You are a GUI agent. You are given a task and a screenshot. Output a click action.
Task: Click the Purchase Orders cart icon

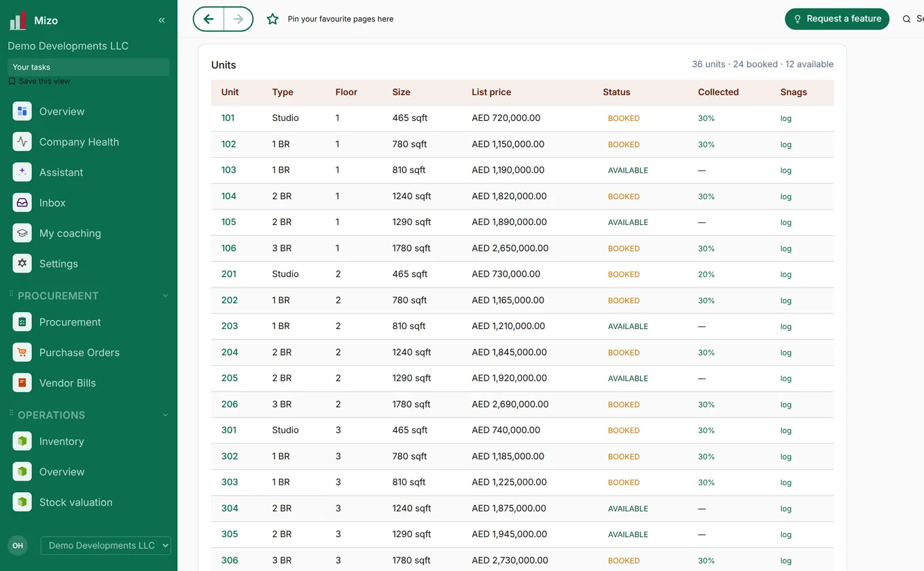click(22, 352)
